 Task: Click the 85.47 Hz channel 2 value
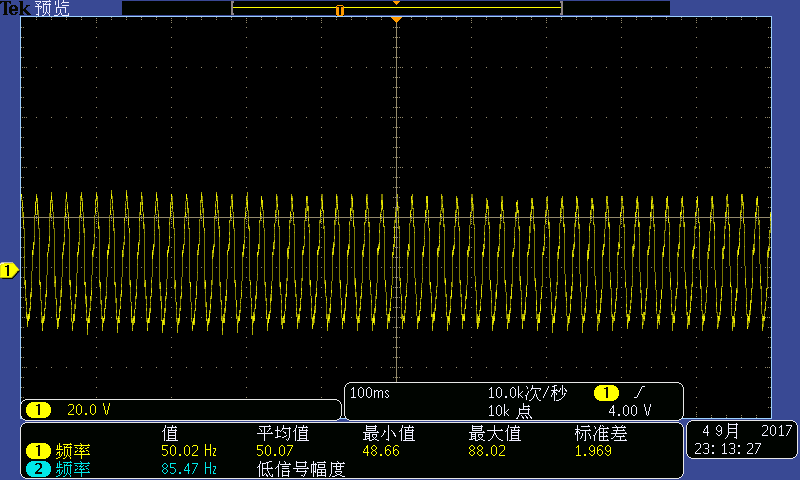coord(189,469)
